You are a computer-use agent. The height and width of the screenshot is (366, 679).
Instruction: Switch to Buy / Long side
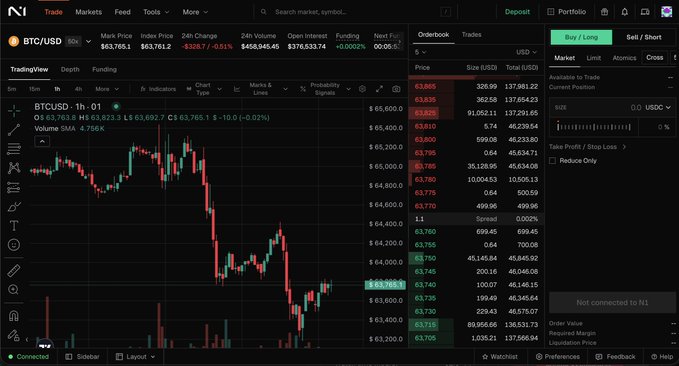(581, 37)
